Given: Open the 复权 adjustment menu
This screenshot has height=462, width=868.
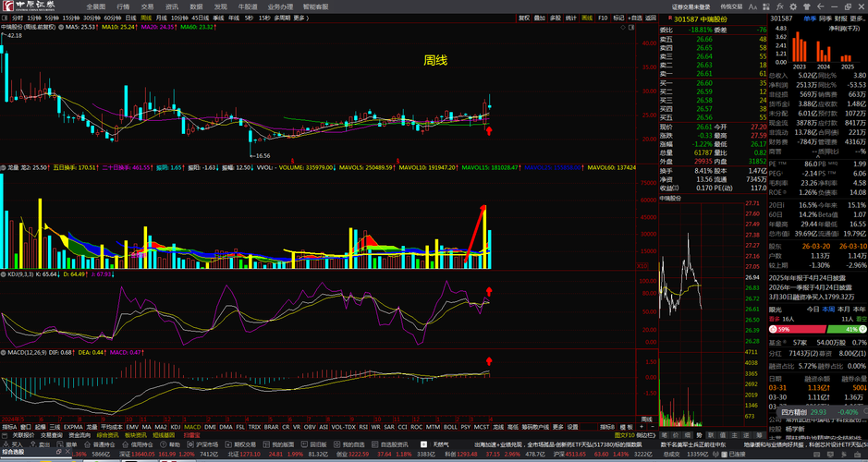Looking at the screenshot, I should [x=524, y=18].
